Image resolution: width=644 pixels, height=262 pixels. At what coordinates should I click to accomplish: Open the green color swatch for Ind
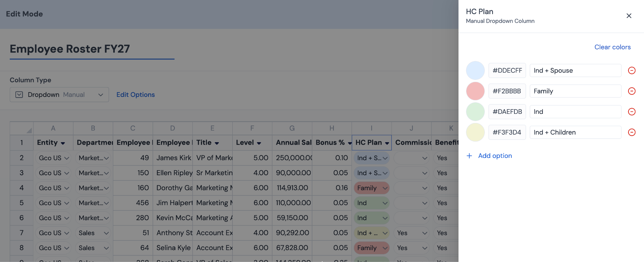point(475,112)
